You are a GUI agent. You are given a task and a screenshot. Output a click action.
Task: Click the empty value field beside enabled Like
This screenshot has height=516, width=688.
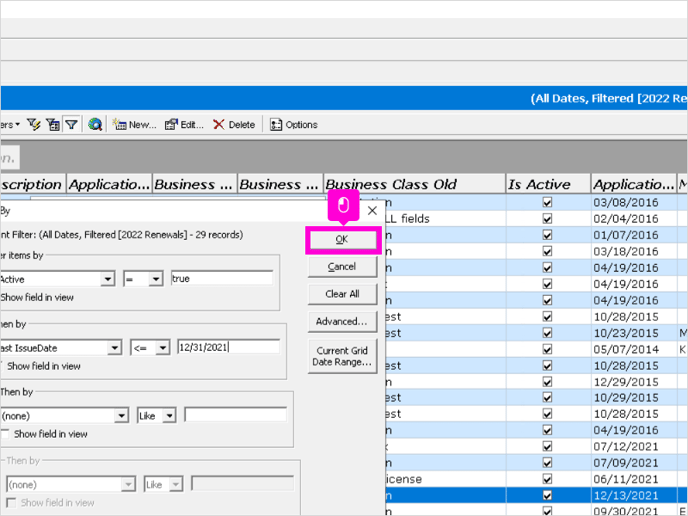(236, 415)
